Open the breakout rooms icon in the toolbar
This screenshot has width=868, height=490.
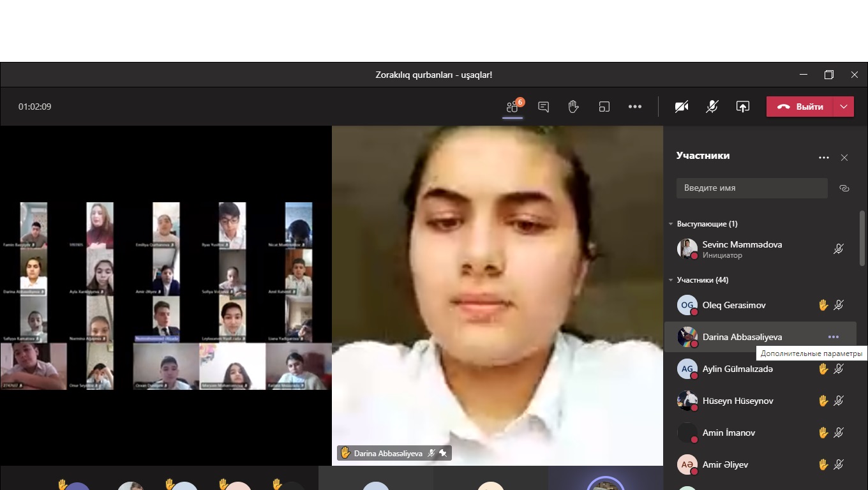pos(604,107)
